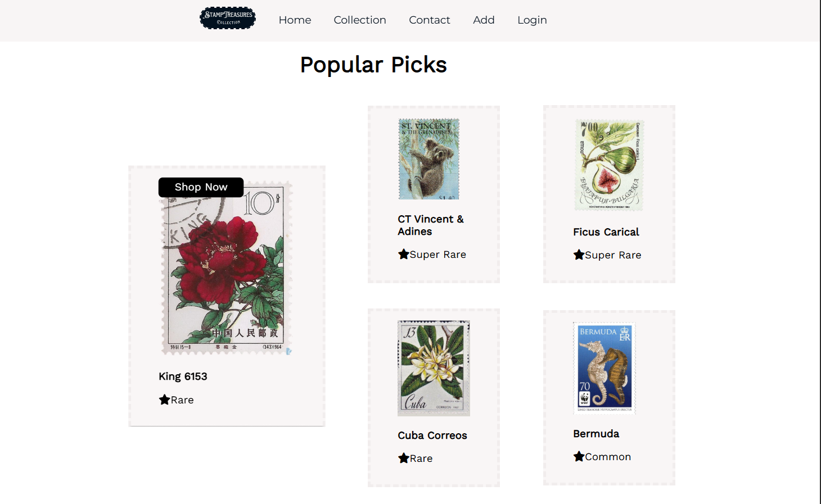Click the star icon beside King 6153's Rare rating
Image resolution: width=821 pixels, height=504 pixels.
[164, 399]
